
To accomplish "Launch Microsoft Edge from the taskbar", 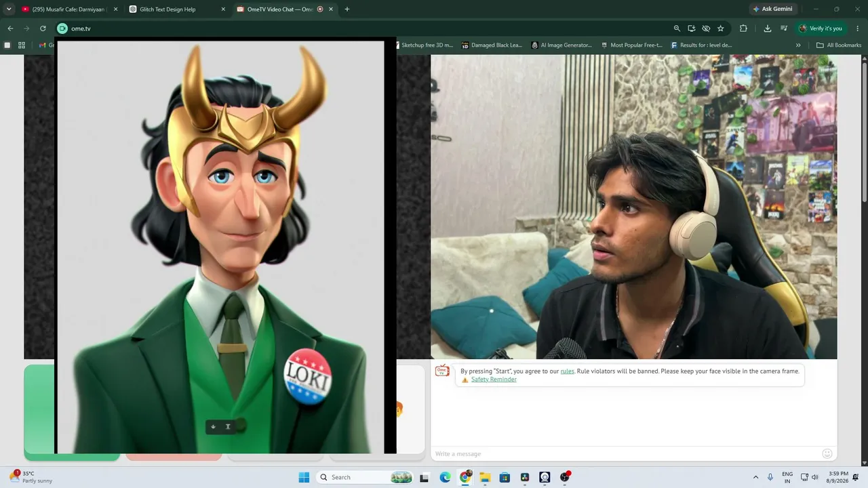I will (445, 477).
